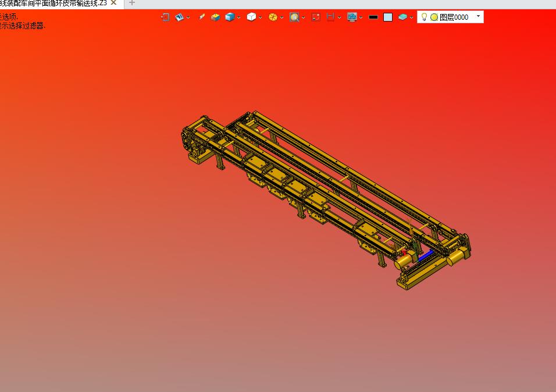556x392 pixels.
Task: Expand the orange circle icon dropdown arrow
Action: point(281,17)
